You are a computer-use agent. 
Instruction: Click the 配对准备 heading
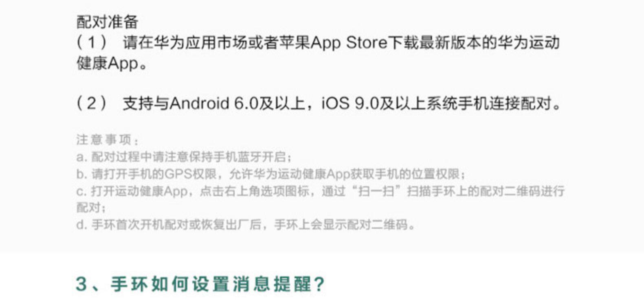coord(108,22)
